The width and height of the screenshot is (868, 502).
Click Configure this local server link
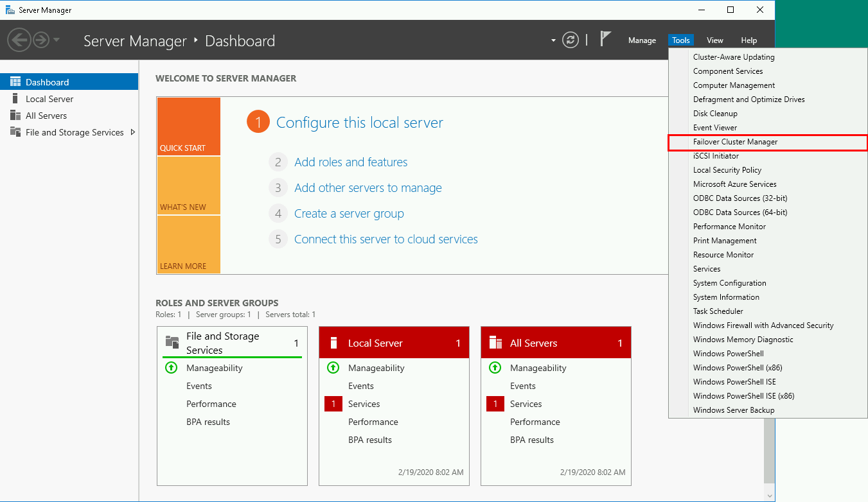359,123
